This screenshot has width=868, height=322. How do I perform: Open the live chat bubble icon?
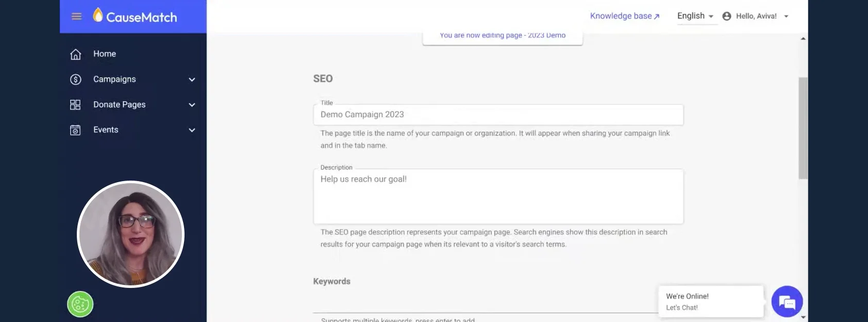[x=787, y=302]
